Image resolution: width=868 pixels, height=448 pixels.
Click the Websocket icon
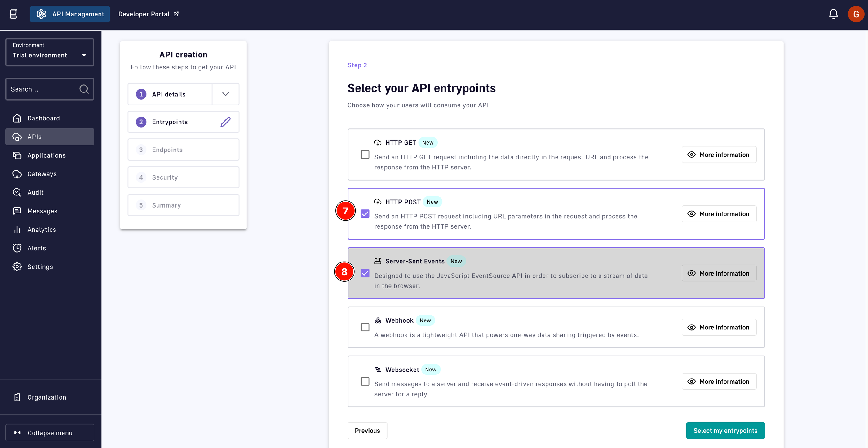pos(378,370)
